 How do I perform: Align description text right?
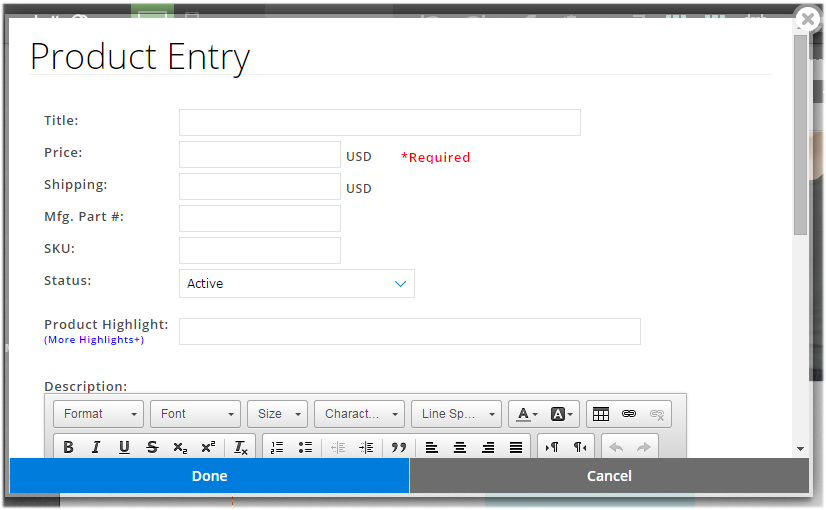coord(488,447)
